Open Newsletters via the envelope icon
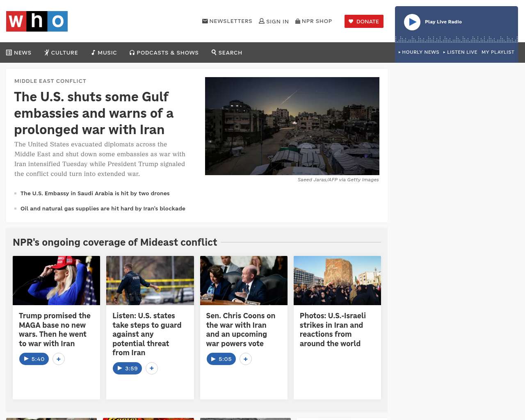525x420 pixels. click(205, 21)
